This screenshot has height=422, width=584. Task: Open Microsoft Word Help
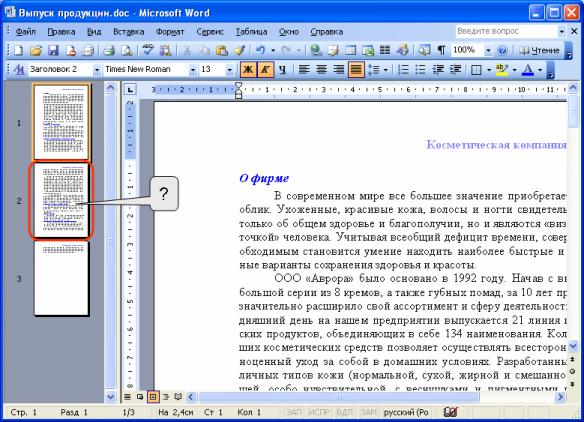pos(503,50)
